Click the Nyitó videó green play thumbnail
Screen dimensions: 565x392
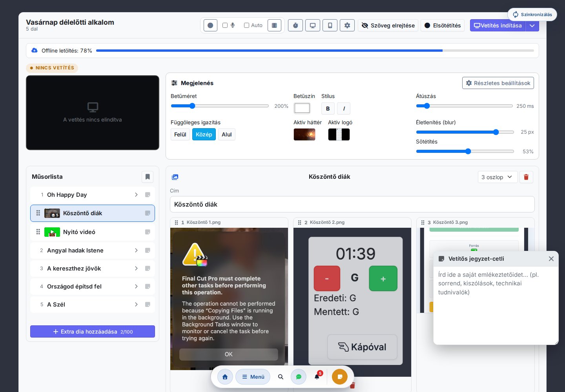(x=52, y=232)
